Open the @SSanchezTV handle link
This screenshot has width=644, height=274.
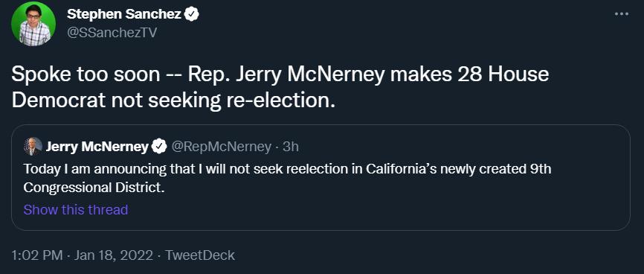point(112,33)
